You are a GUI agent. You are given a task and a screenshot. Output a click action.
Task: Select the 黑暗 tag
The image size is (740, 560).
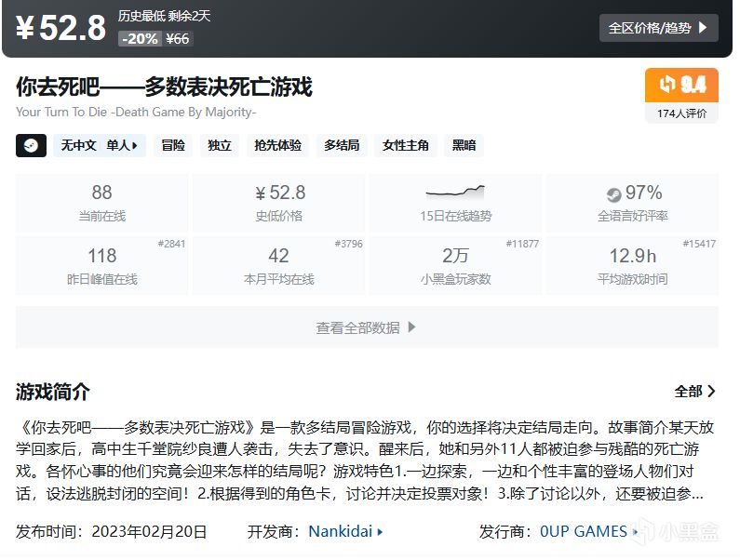[x=464, y=145]
